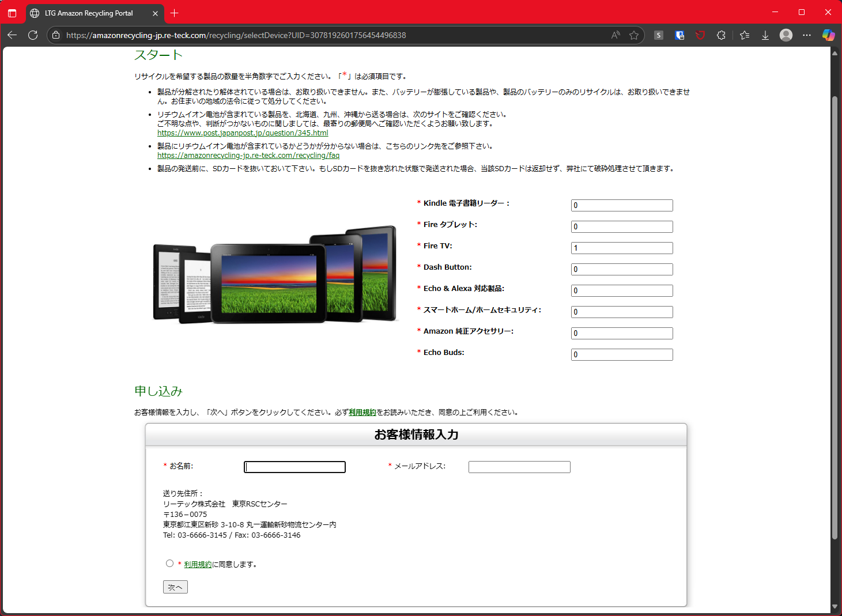Focus the Amazon 純正アクセサリー quantity field

pos(622,333)
